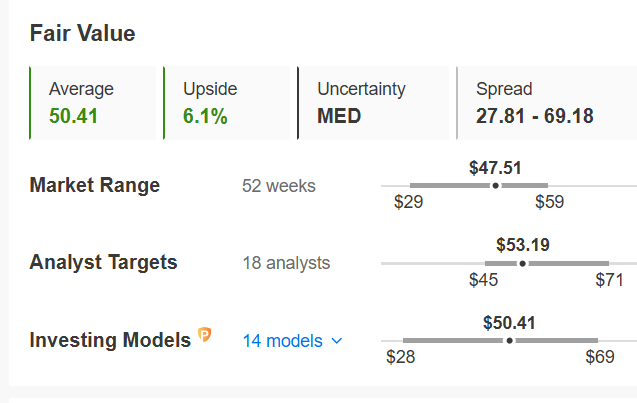This screenshot has height=403, width=637.
Task: Select the Average 50.41 card
Action: tap(93, 103)
